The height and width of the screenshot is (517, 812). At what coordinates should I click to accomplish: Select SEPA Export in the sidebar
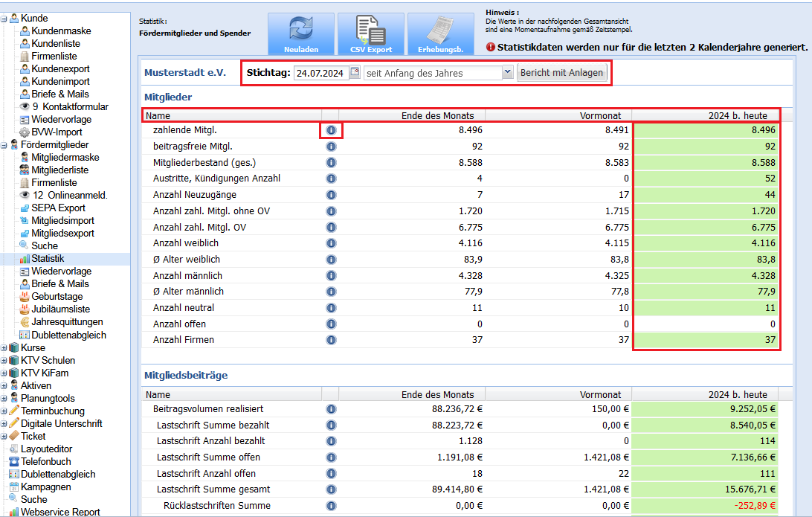click(x=58, y=208)
